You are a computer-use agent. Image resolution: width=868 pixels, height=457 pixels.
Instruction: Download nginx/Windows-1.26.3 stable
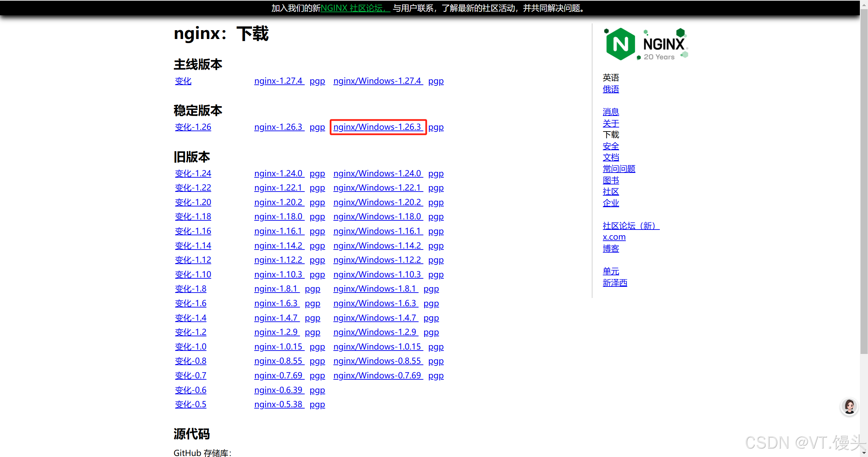(378, 127)
